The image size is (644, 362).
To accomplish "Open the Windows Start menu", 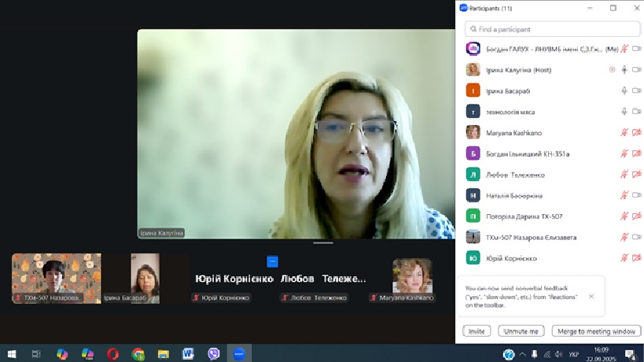I will coord(12,354).
